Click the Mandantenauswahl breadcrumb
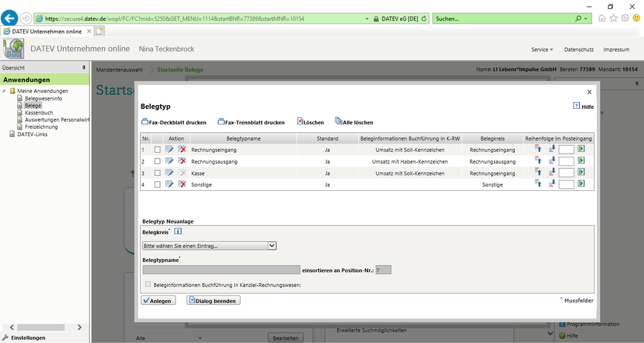Screen dimensions: 644x343 (x=119, y=70)
